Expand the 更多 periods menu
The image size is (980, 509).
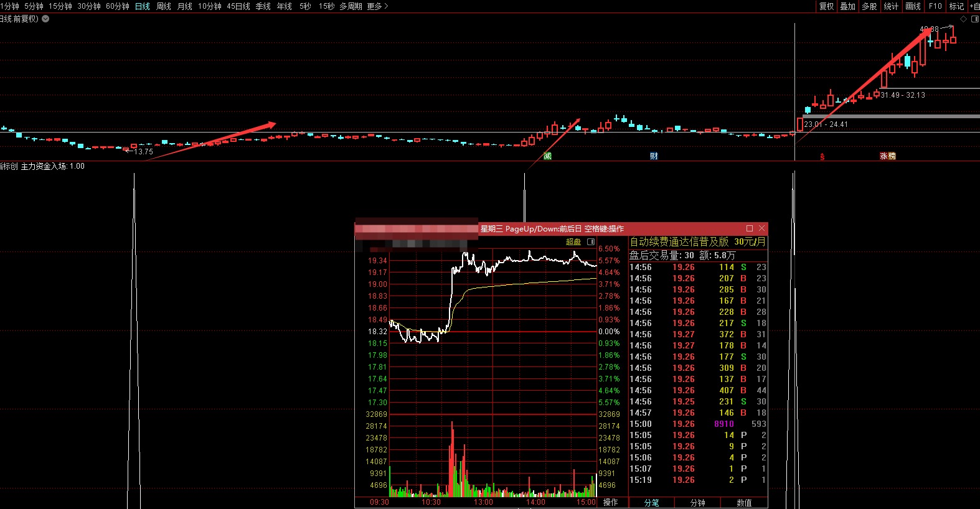click(x=377, y=6)
